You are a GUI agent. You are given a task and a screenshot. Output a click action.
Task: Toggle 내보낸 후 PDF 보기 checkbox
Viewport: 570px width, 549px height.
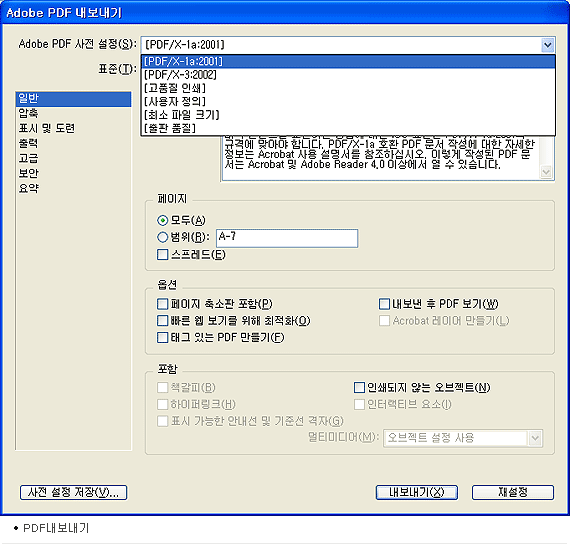384,304
